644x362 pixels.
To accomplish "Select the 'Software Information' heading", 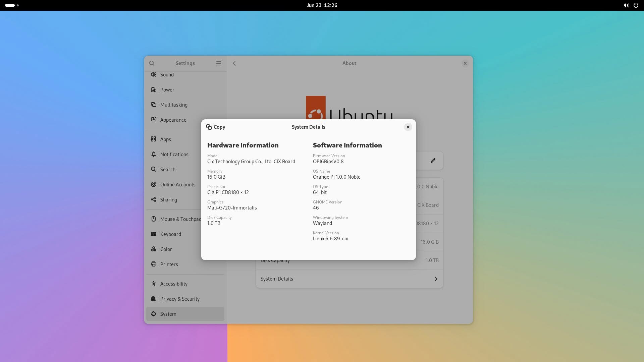I will (347, 145).
